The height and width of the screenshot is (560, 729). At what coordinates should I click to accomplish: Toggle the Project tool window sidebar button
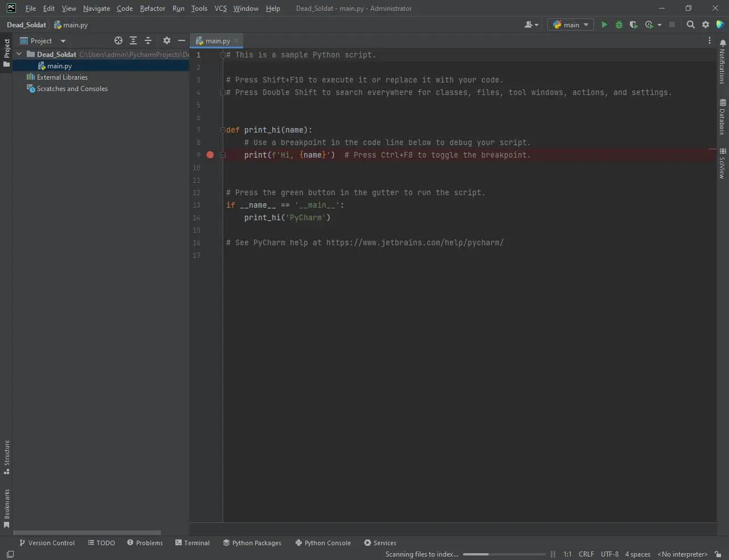(6, 52)
